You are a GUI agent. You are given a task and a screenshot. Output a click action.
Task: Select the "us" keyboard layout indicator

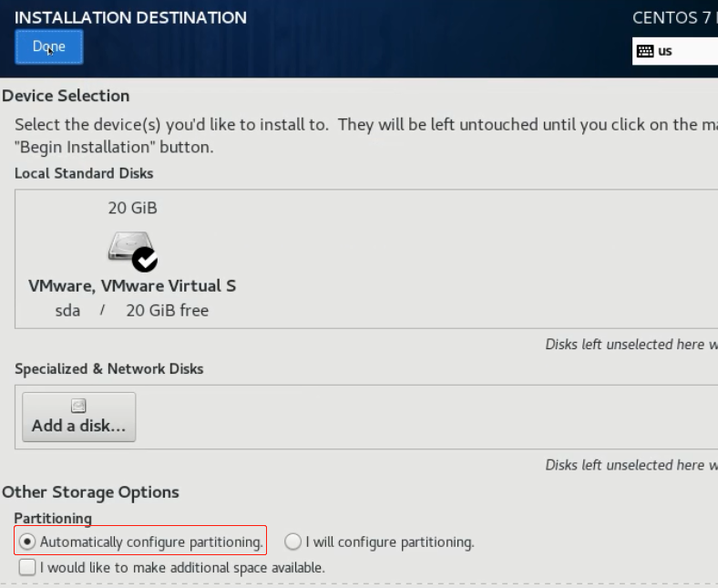[665, 51]
